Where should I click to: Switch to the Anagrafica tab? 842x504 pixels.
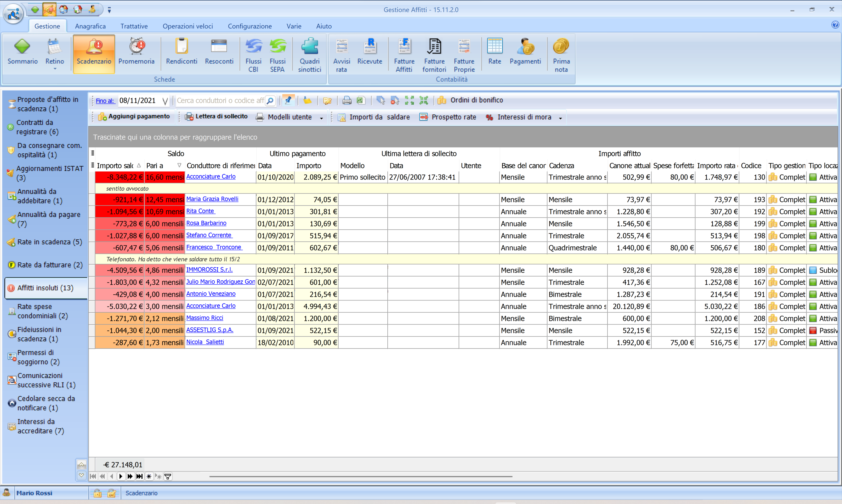90,26
